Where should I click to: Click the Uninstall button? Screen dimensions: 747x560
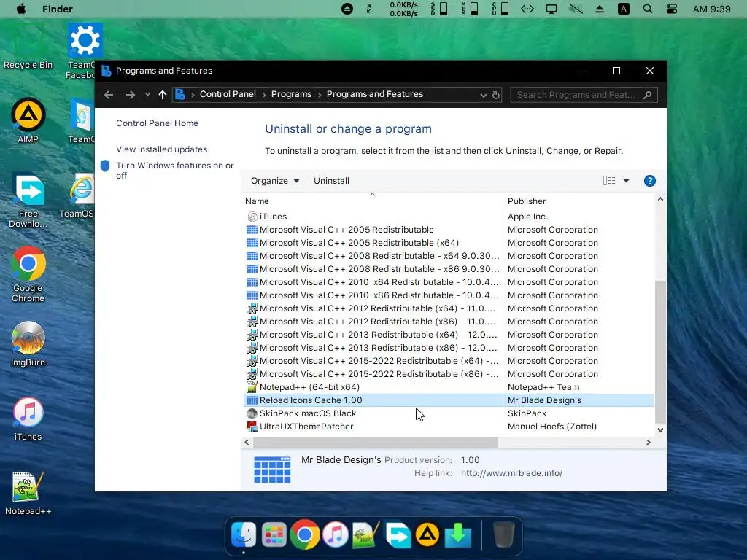tap(331, 181)
